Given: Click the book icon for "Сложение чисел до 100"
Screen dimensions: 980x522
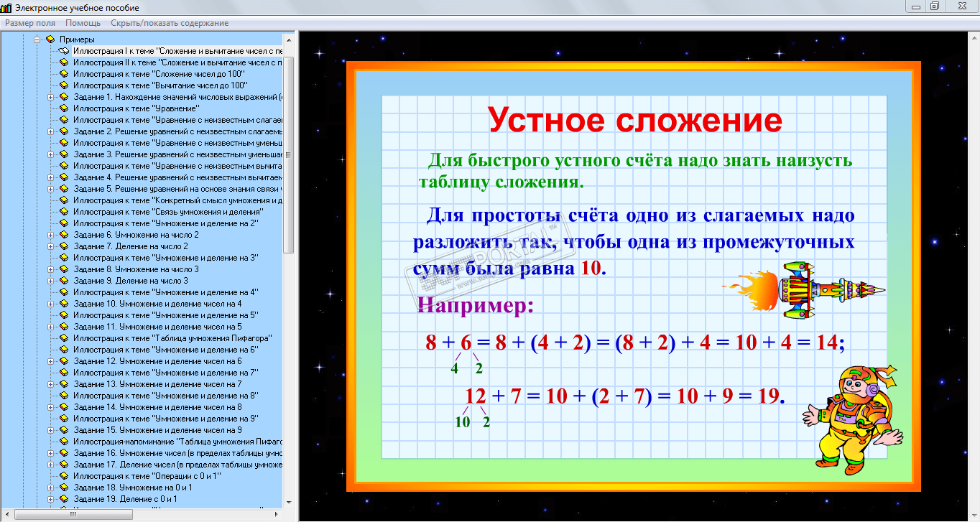Looking at the screenshot, I should (63, 74).
